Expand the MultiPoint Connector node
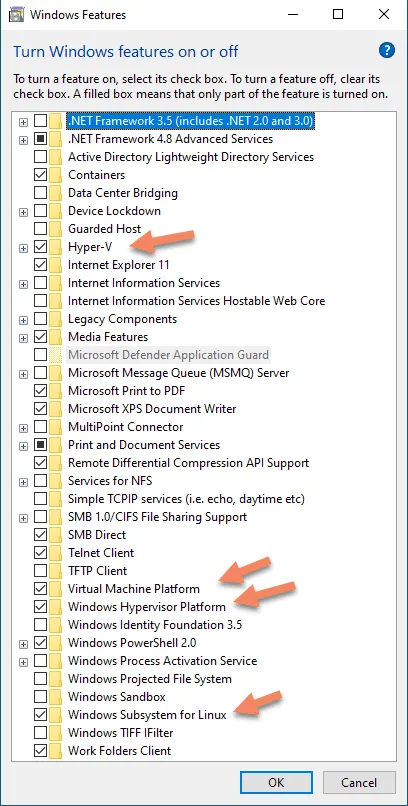 [23, 428]
